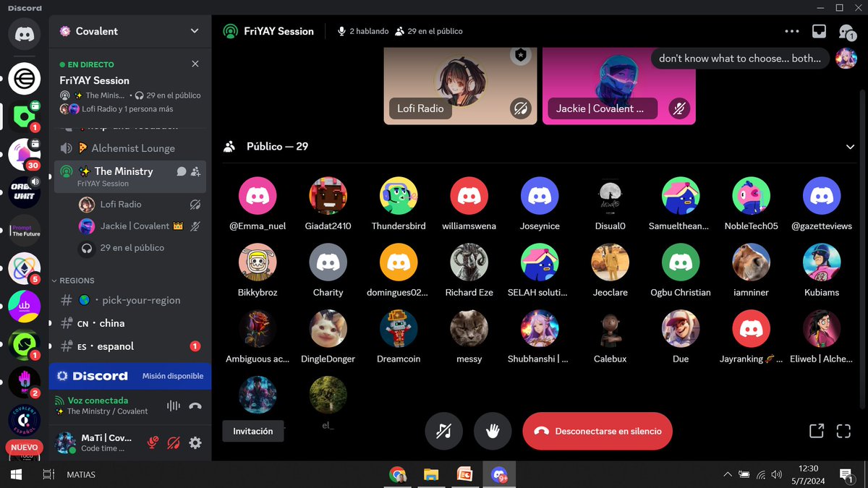The image size is (868, 488).
Task: Open DingleDonger audience member avatar
Action: 328,329
